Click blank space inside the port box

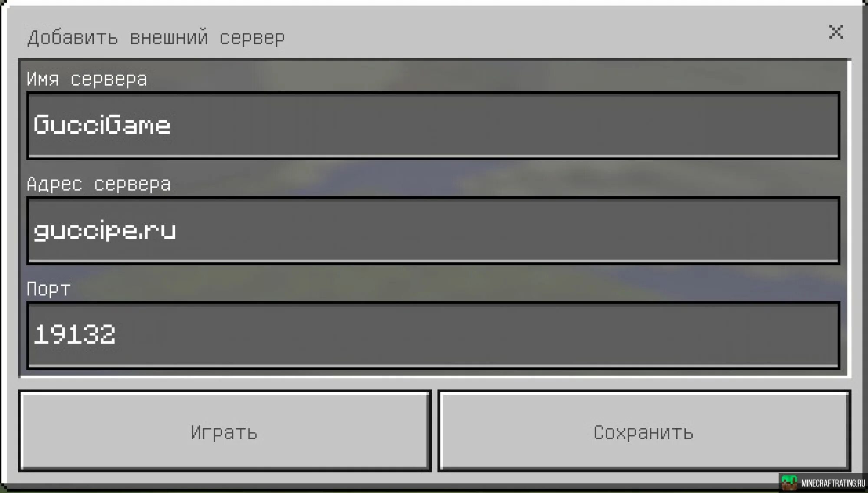pyautogui.click(x=477, y=335)
